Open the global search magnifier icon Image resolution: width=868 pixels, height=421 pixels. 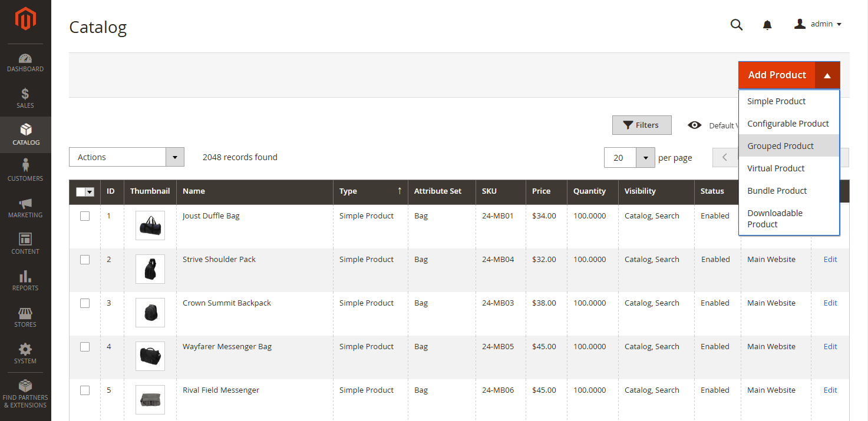tap(736, 25)
